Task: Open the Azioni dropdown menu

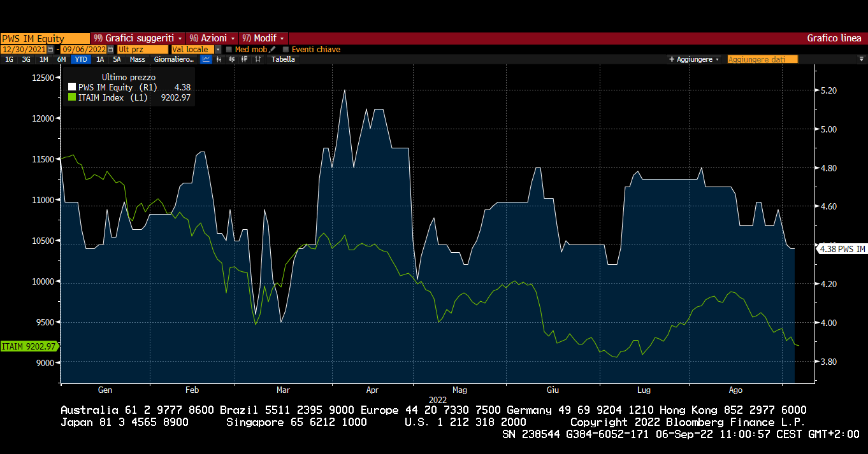Action: coord(212,38)
